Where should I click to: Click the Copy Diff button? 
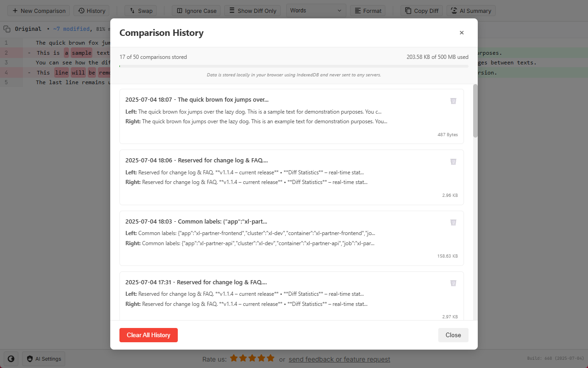(x=422, y=11)
